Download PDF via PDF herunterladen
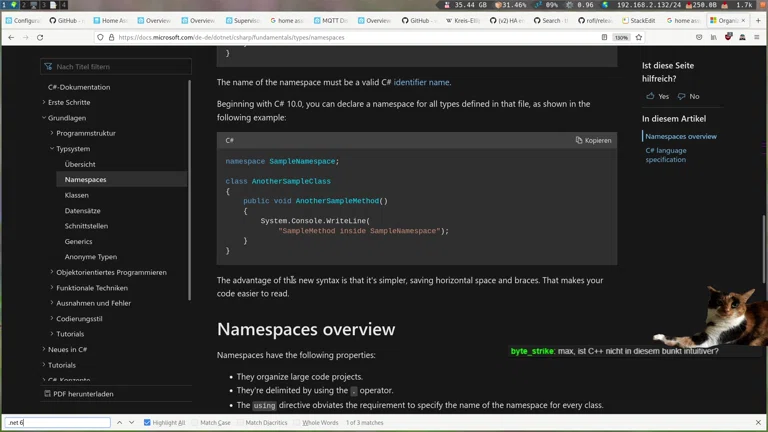This screenshot has width=768, height=432. point(78,394)
